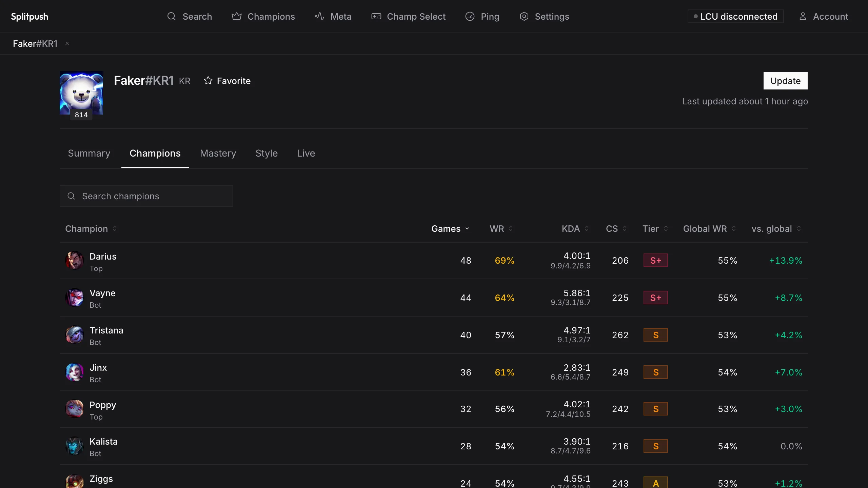This screenshot has width=868, height=488.
Task: Click Vayne S+ tier badge
Action: pyautogui.click(x=656, y=298)
